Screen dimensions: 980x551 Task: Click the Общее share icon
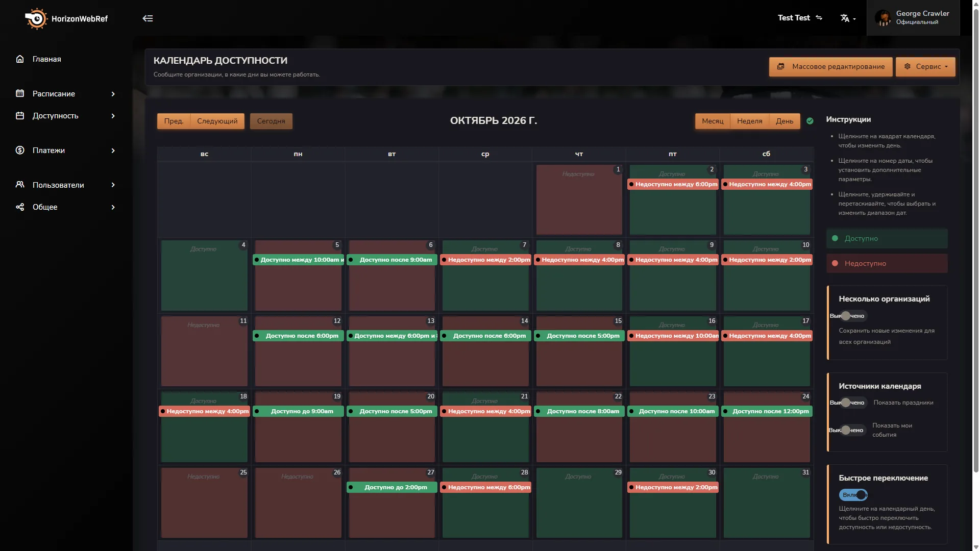click(x=20, y=207)
